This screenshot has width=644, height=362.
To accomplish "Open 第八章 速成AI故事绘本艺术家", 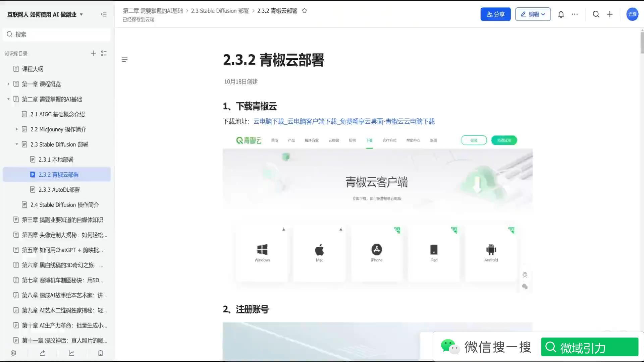I will coord(57,295).
